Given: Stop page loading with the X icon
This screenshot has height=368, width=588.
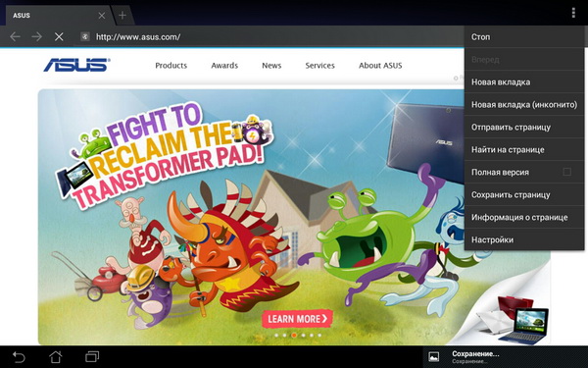Looking at the screenshot, I should [x=59, y=37].
